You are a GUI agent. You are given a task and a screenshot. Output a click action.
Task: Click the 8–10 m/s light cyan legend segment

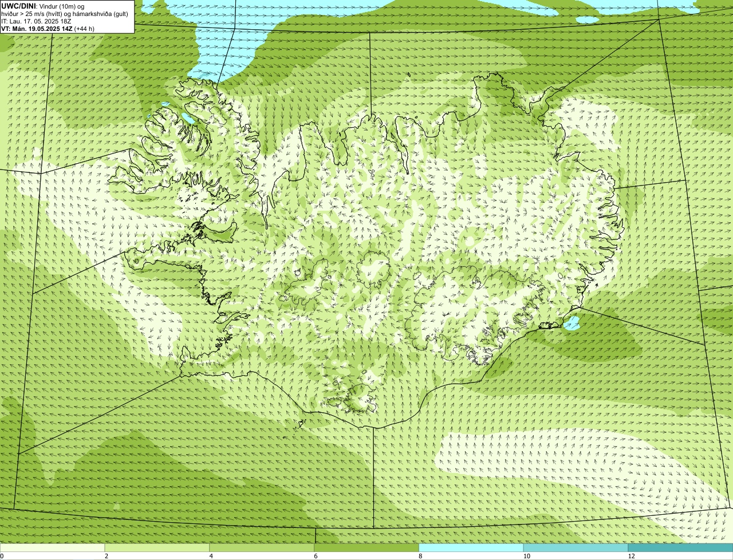(471, 548)
